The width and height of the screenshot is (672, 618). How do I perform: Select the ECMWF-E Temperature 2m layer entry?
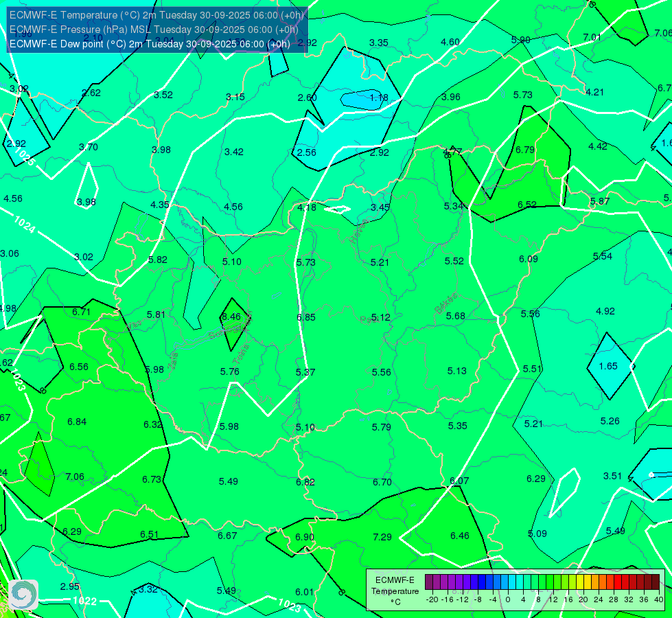(157, 15)
